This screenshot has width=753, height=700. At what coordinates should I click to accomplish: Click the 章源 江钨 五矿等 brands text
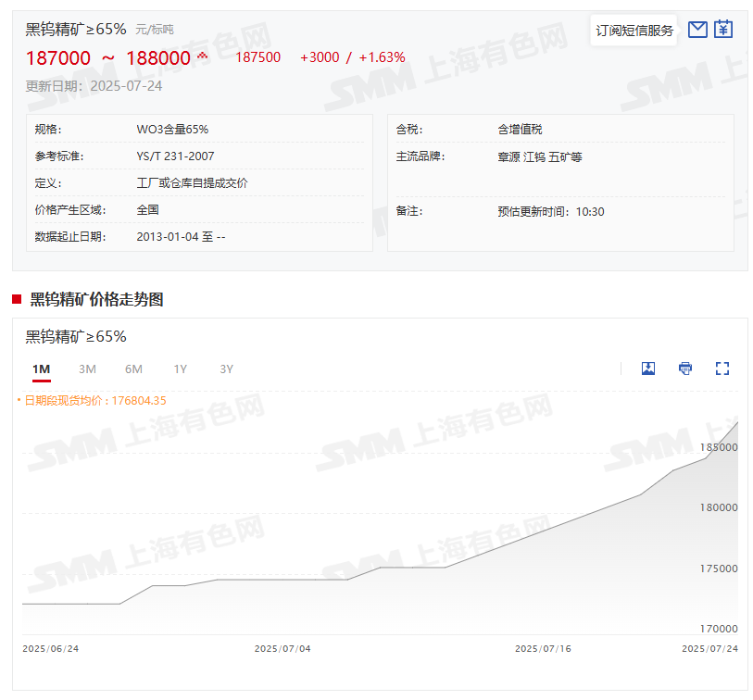point(539,156)
